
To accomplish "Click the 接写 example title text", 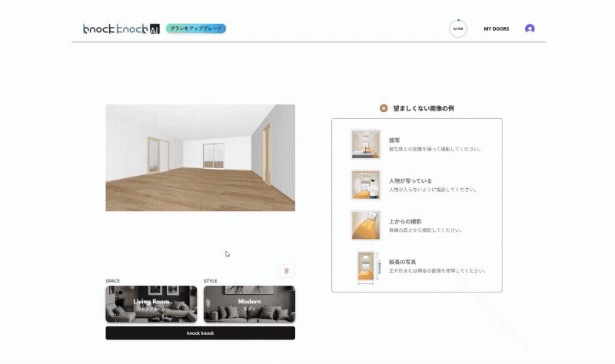I will click(394, 140).
